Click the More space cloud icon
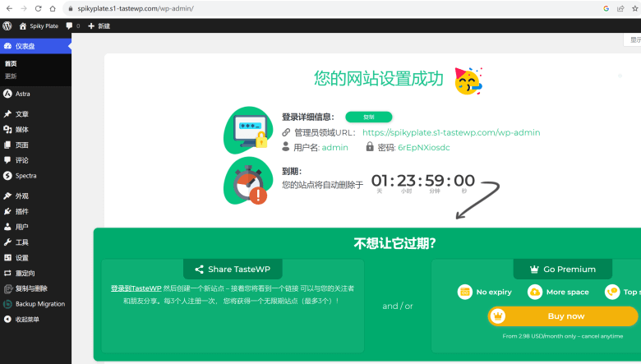The height and width of the screenshot is (364, 641). pos(535,292)
